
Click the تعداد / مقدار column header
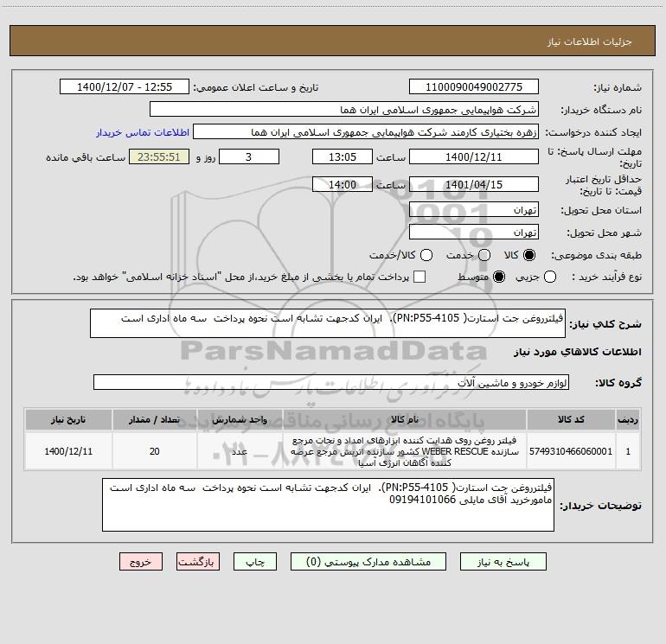155,419
